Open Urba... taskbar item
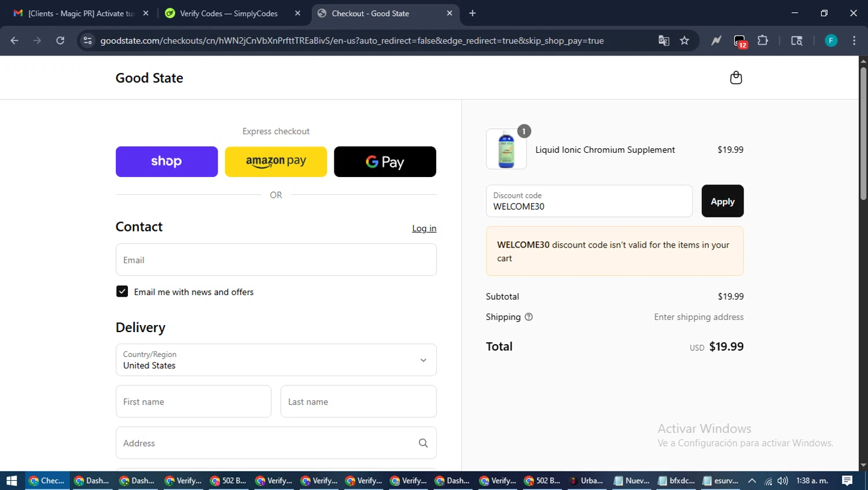This screenshot has height=490, width=868. [x=587, y=481]
